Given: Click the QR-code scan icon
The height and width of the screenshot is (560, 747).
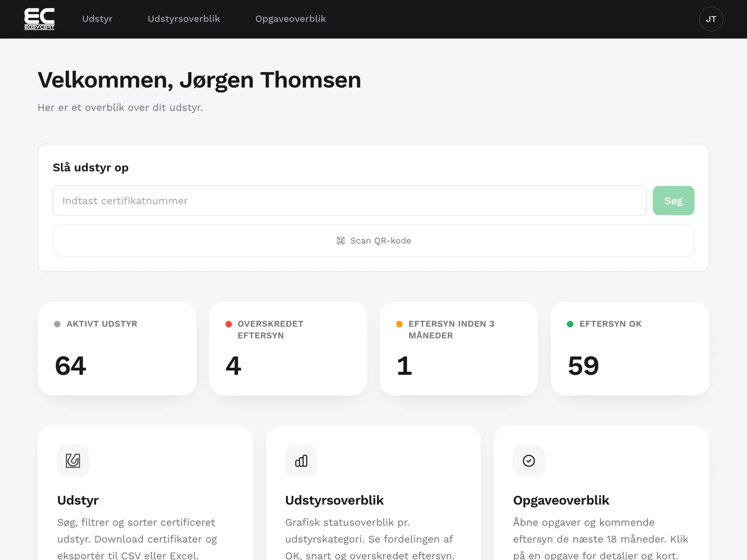Looking at the screenshot, I should (x=341, y=241).
